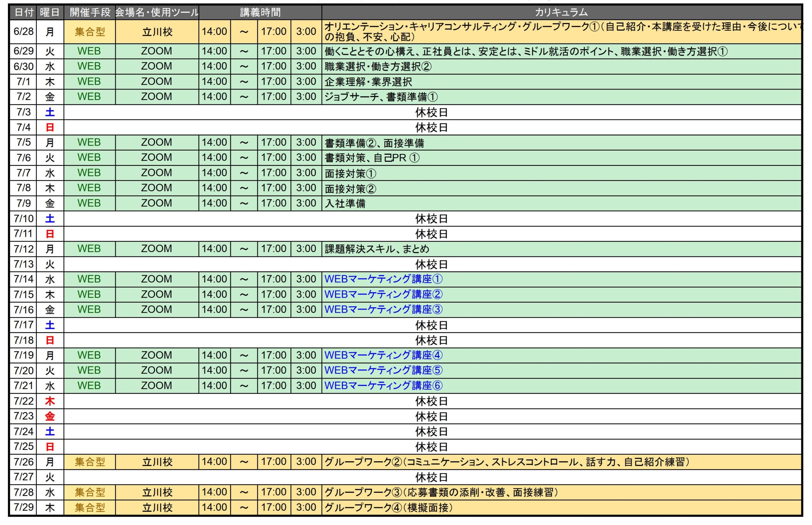Select the 6/29 date cell
This screenshot has width=812, height=525.
point(23,51)
